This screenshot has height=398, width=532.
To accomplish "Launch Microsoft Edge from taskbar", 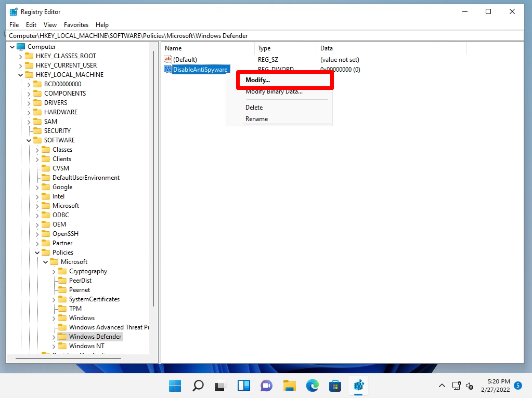I will pyautogui.click(x=312, y=386).
